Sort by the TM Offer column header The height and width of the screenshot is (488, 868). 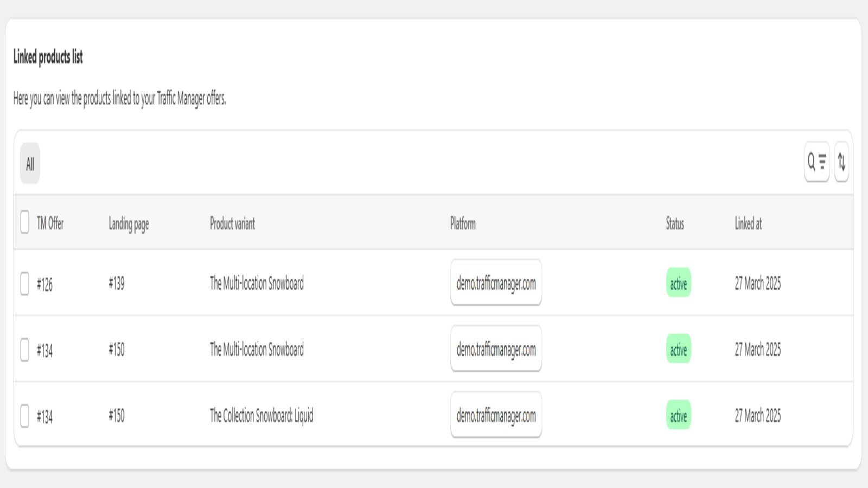(x=50, y=223)
